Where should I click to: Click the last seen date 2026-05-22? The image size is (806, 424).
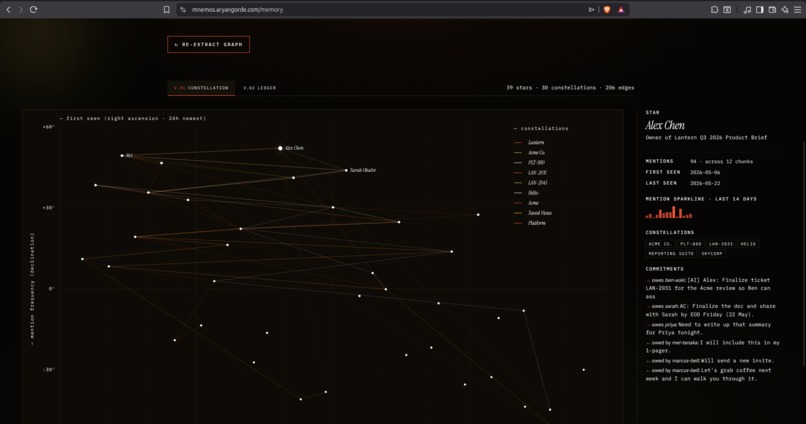tap(705, 183)
